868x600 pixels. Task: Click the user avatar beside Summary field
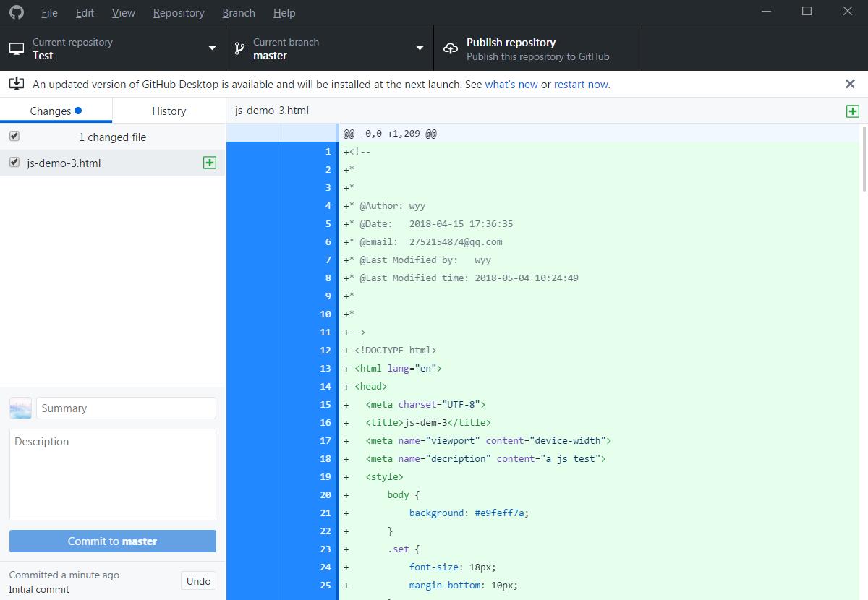click(20, 408)
